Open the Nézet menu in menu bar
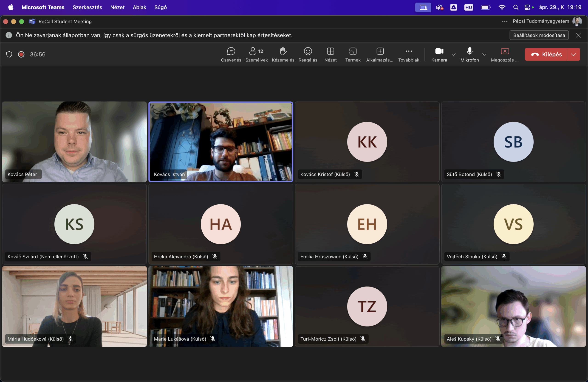The height and width of the screenshot is (382, 588). click(117, 7)
